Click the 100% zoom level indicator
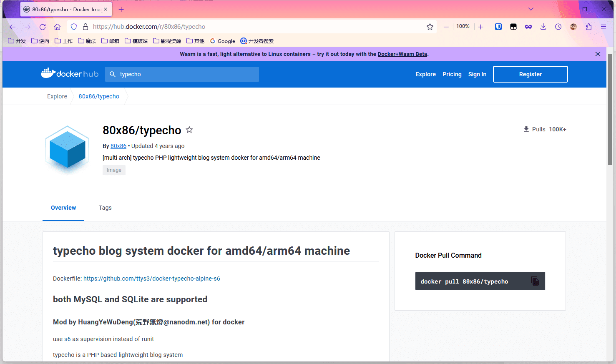This screenshot has width=616, height=364. (463, 26)
